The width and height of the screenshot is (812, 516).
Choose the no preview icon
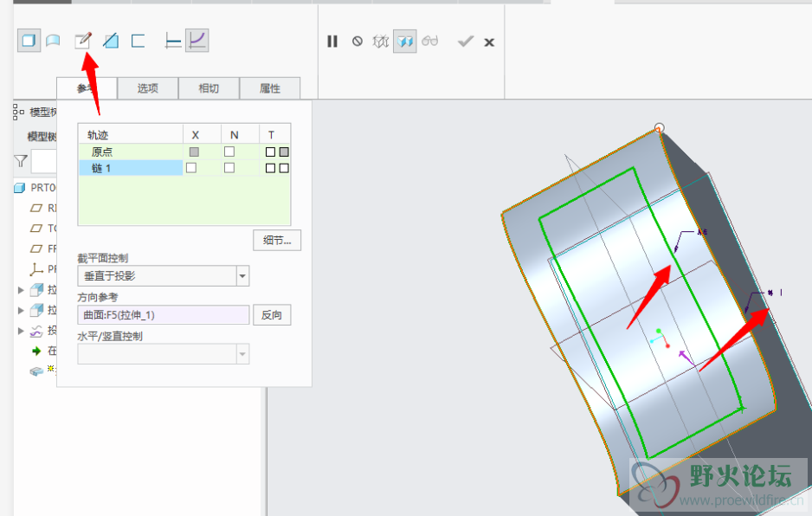tap(358, 41)
